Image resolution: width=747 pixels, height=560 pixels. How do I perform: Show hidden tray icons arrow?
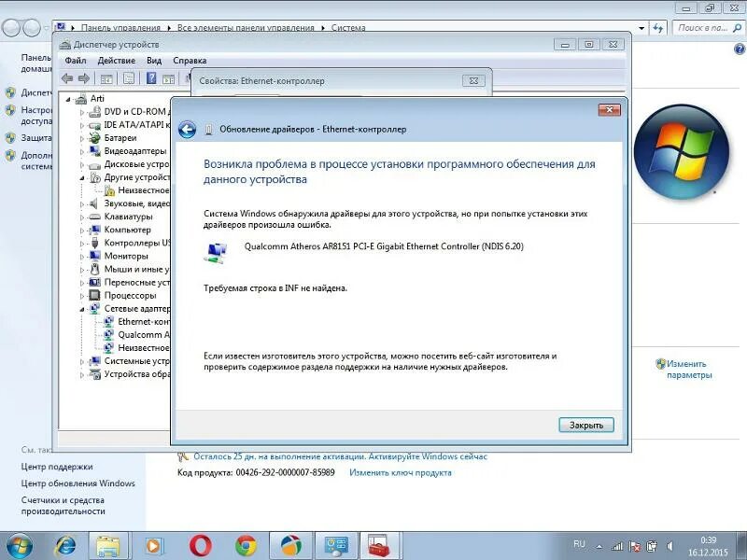[x=599, y=547]
